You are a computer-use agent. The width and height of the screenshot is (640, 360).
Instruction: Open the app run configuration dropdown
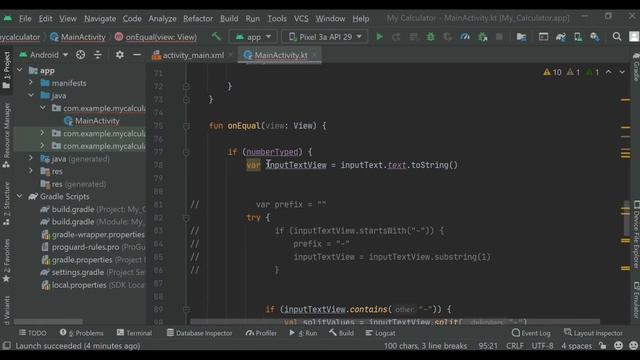pyautogui.click(x=253, y=37)
